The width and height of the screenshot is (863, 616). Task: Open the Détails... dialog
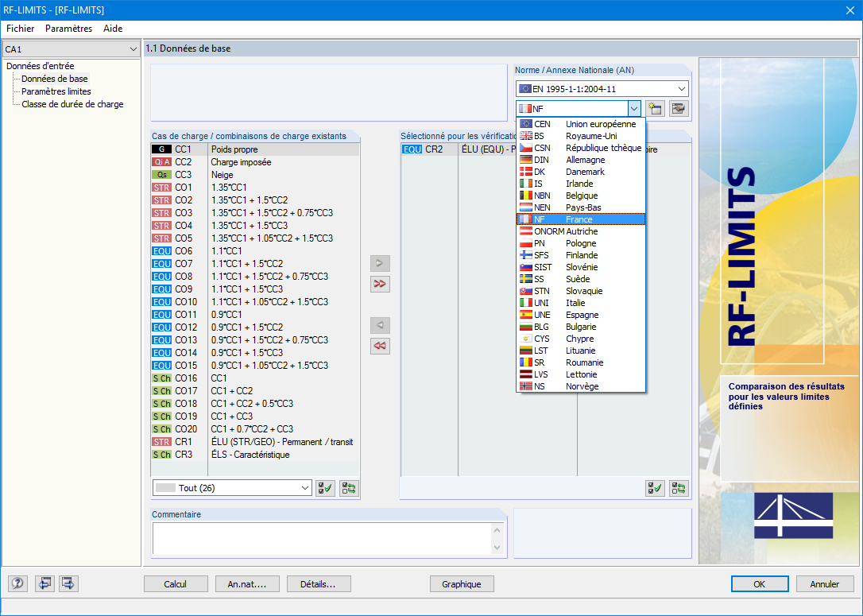point(318,584)
